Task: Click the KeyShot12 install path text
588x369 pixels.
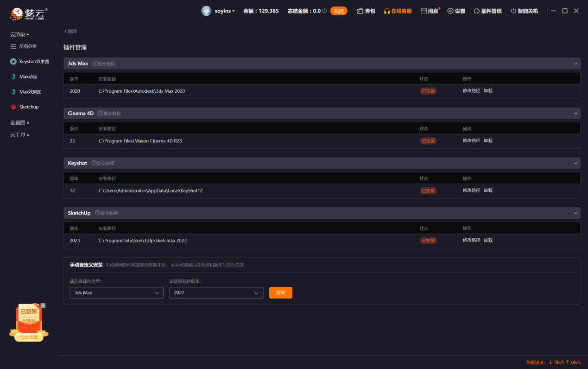Action: click(151, 191)
